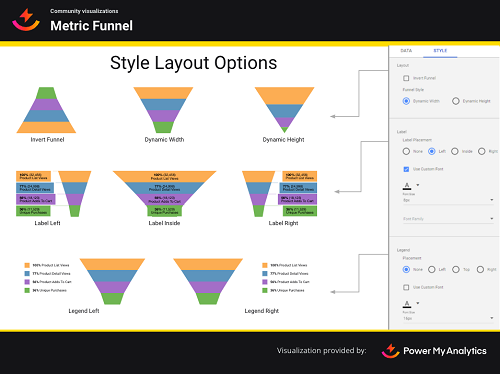Set Label Placement to None
This screenshot has height=374, width=500.
coord(406,151)
